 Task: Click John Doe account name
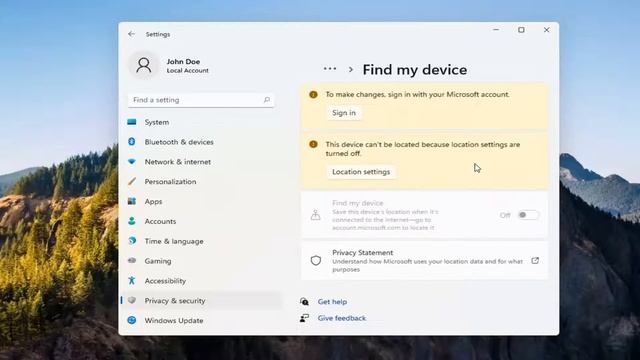click(x=183, y=61)
